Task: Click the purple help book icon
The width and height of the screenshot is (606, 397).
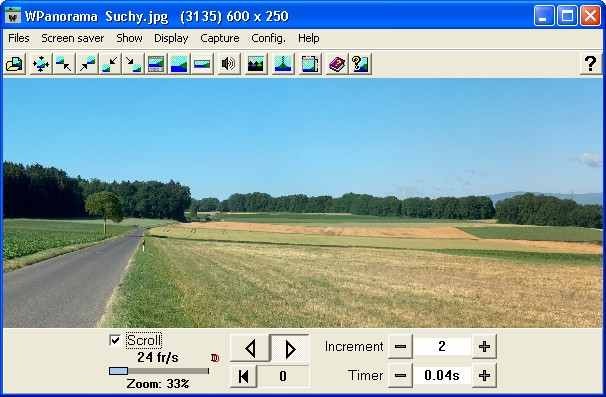Action: point(337,63)
